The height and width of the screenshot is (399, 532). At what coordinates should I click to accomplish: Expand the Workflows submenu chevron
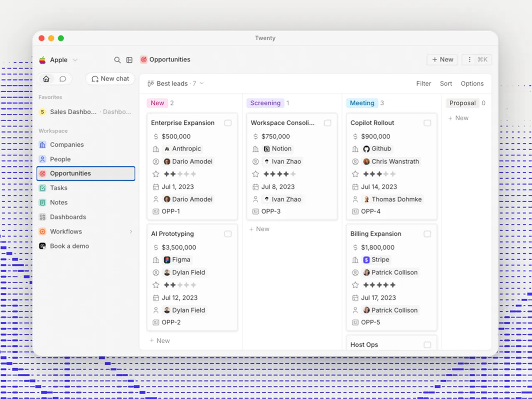coord(131,232)
